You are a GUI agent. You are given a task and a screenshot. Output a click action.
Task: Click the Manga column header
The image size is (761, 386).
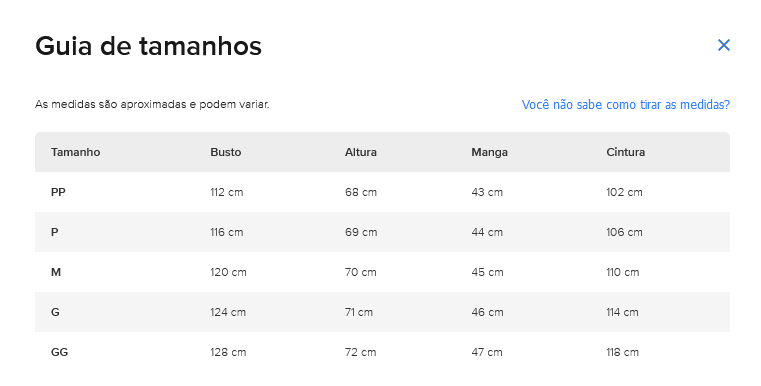tap(489, 152)
